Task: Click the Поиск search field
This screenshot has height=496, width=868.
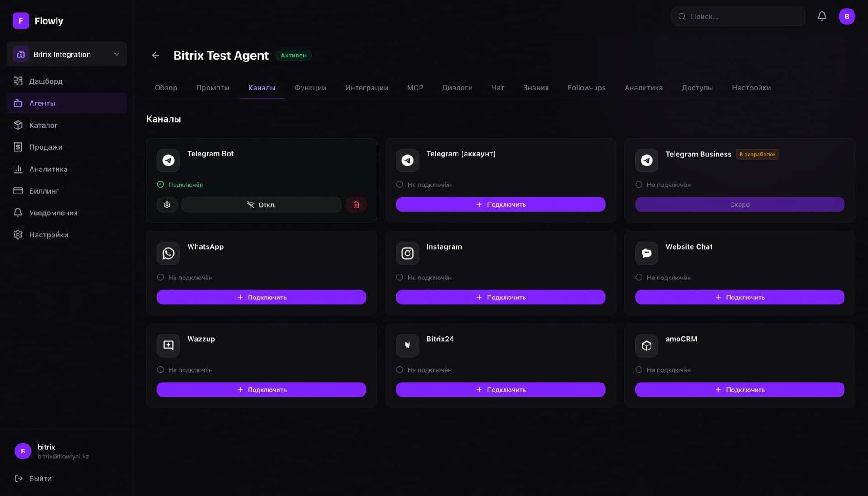Action: pyautogui.click(x=738, y=16)
